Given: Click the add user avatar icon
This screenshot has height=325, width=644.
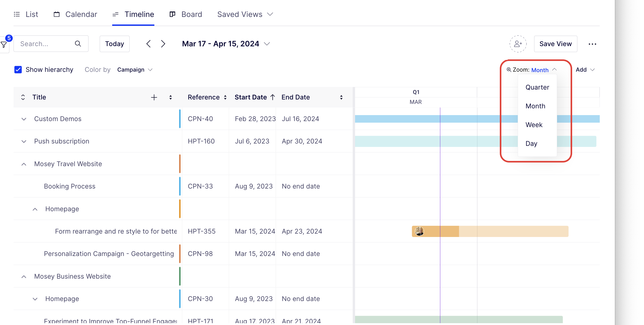Looking at the screenshot, I should [518, 44].
